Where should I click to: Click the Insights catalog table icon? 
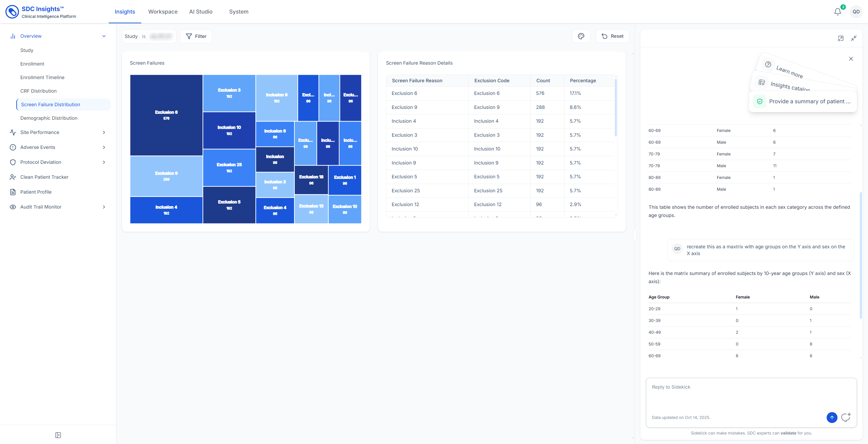[762, 82]
